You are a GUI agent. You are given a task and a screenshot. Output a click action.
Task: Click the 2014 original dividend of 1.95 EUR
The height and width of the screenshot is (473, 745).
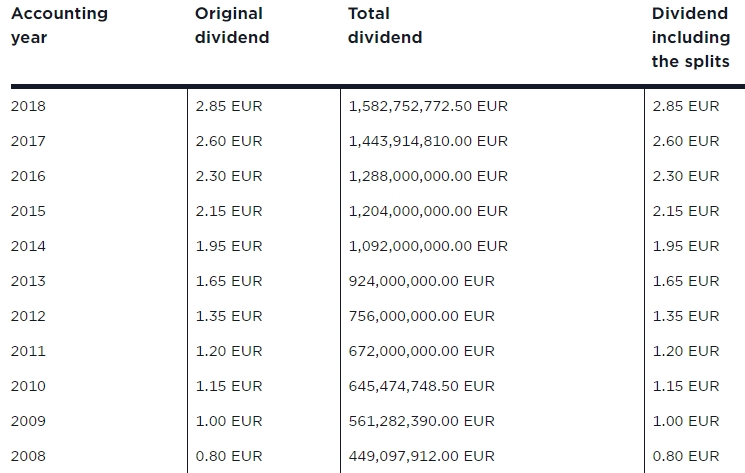coord(229,246)
